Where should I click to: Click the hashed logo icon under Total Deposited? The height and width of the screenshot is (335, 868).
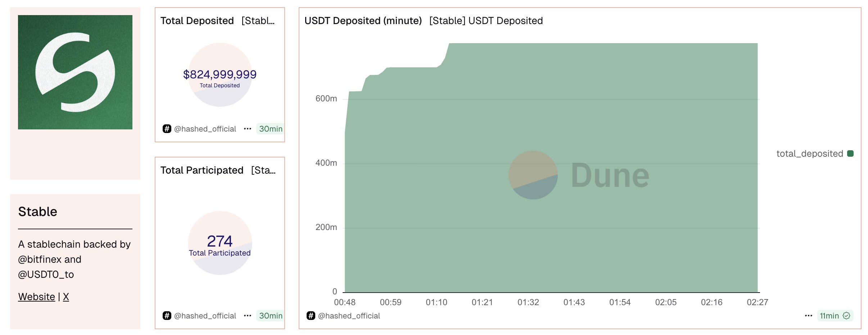click(x=167, y=129)
